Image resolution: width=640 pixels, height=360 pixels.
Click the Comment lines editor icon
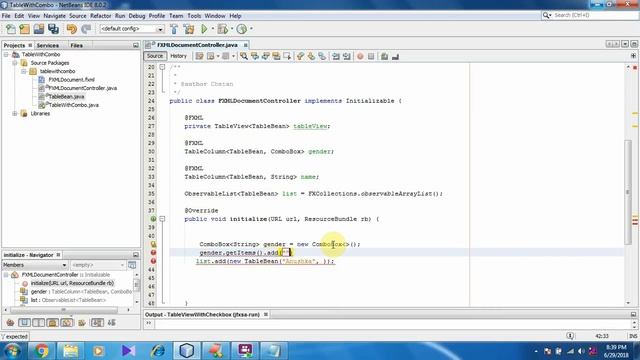pyautogui.click(x=384, y=56)
